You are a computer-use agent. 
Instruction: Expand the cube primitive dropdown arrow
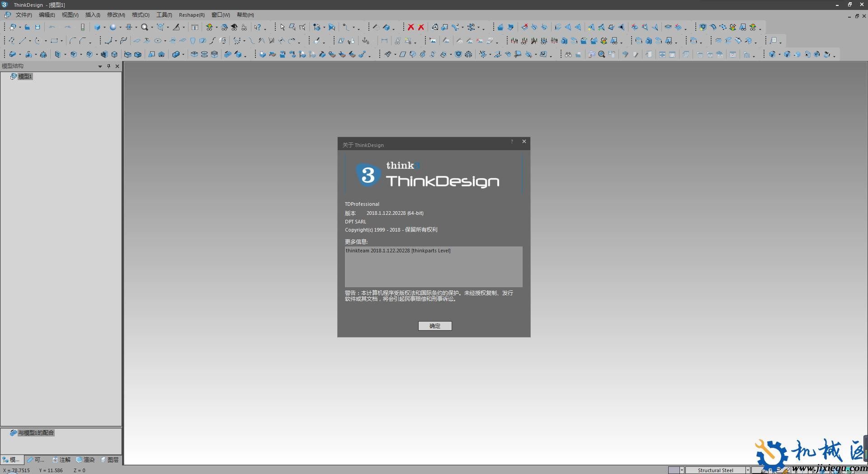click(105, 27)
